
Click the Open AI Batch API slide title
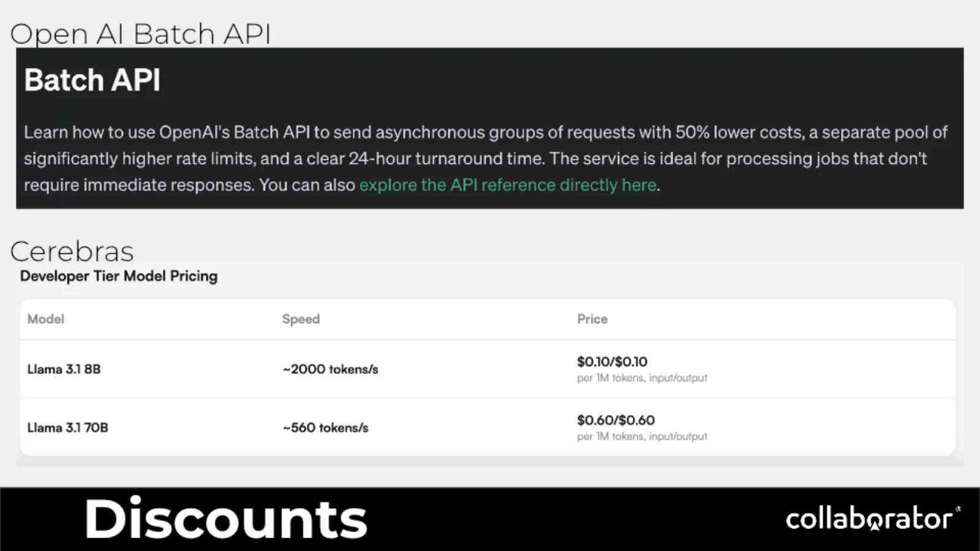point(140,34)
